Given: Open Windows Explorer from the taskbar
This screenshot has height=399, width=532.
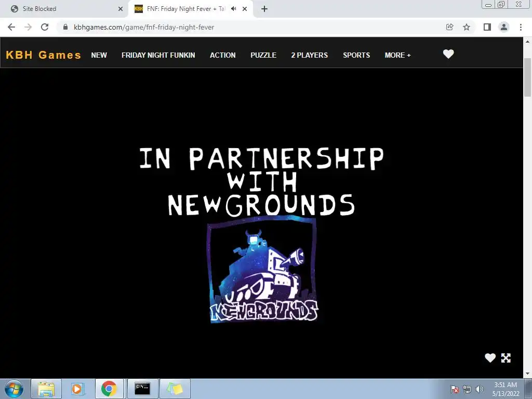Looking at the screenshot, I should [46, 389].
